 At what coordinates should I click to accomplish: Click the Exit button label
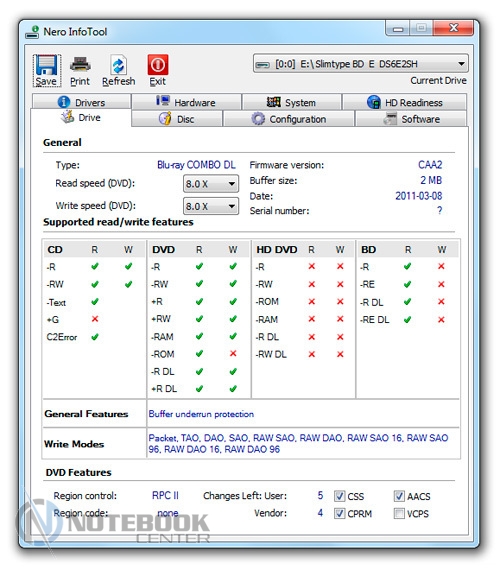[158, 81]
